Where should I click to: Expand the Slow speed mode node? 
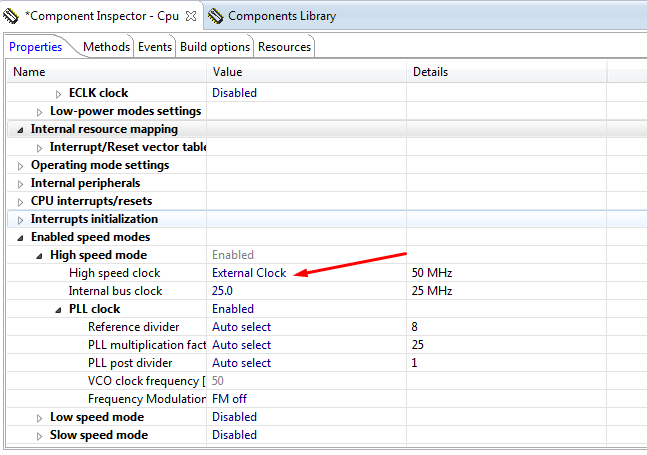point(40,436)
